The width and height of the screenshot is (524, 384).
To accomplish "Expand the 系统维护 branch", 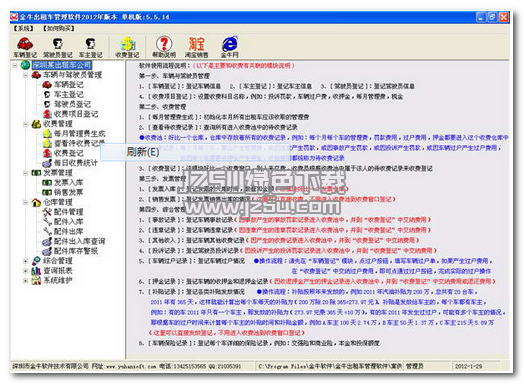I will pyautogui.click(x=25, y=281).
